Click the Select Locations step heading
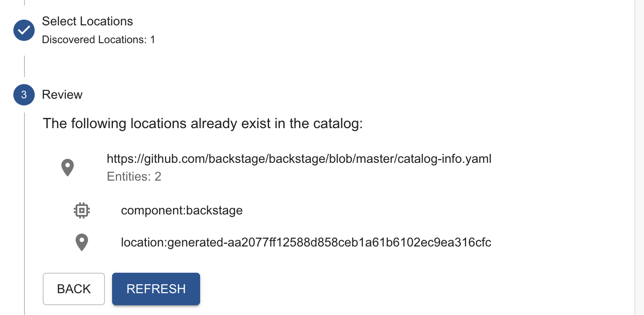644x315 pixels. point(87,21)
